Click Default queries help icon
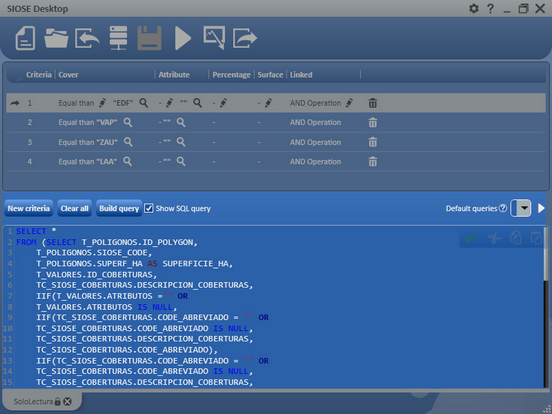 [x=503, y=208]
